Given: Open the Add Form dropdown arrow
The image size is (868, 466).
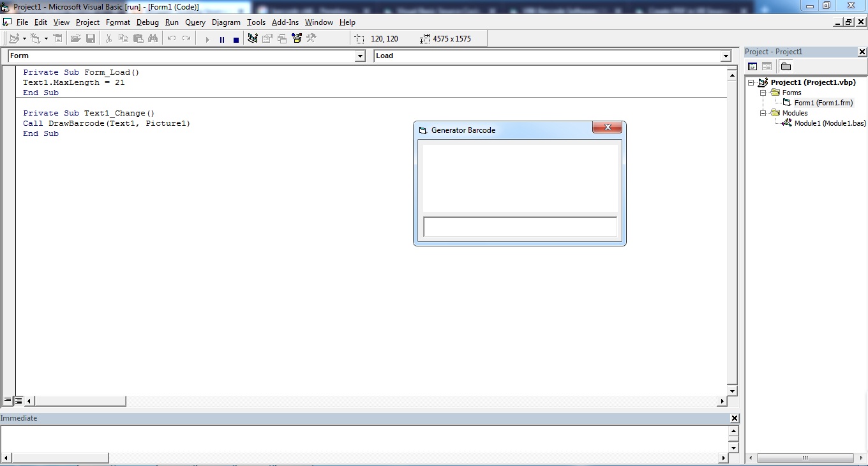Looking at the screenshot, I should point(46,39).
